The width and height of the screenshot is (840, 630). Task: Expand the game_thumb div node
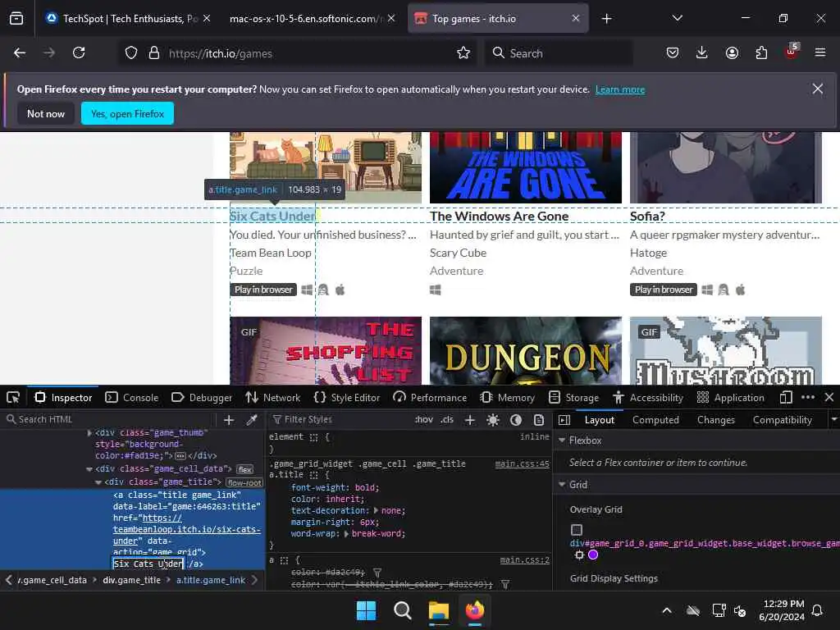(x=89, y=433)
